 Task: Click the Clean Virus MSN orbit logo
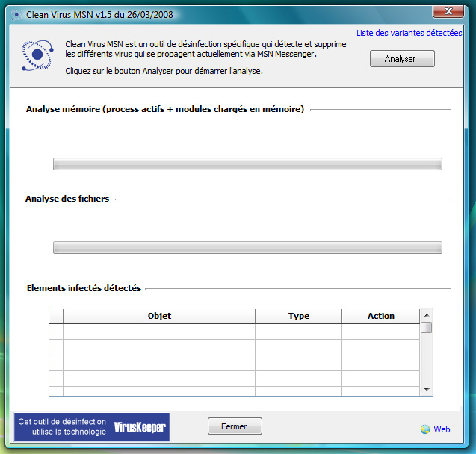(37, 55)
